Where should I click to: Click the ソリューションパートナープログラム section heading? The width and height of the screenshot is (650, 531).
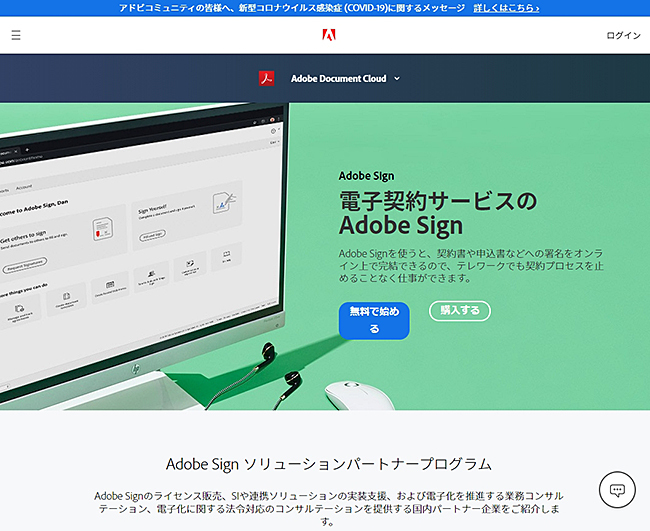tap(328, 464)
